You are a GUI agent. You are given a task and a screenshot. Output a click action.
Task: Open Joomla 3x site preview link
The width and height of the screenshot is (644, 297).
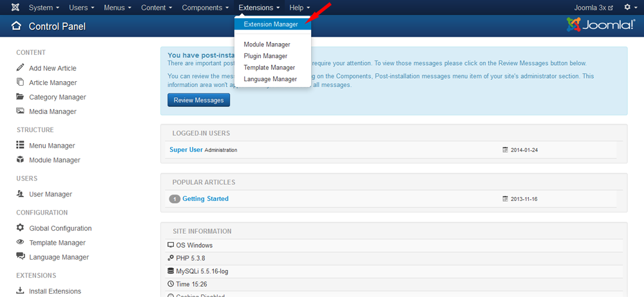[x=593, y=8]
